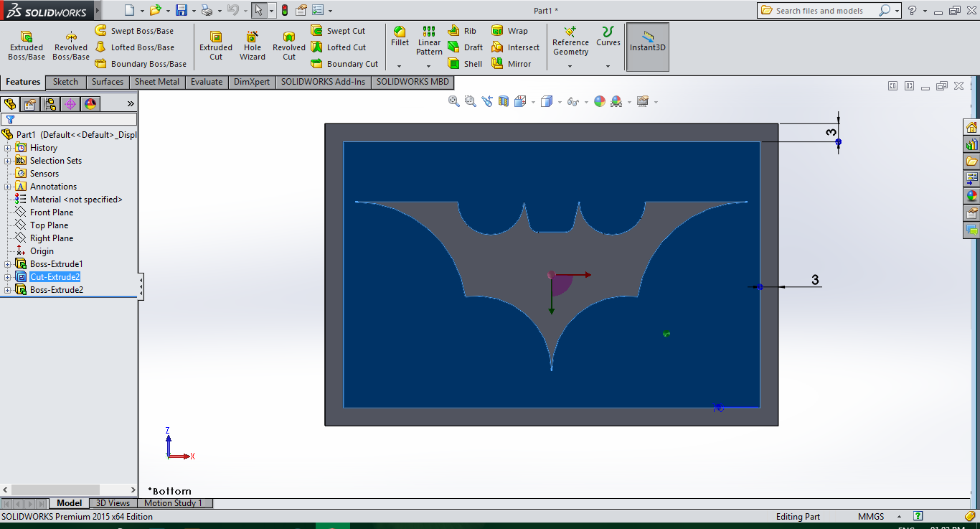Toggle the Select cursor tool
The image size is (980, 529).
pos(259,10)
